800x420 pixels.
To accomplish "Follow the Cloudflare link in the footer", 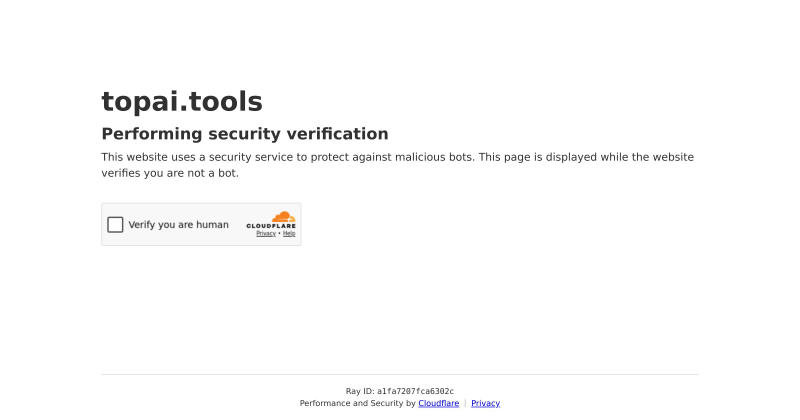I will (439, 403).
